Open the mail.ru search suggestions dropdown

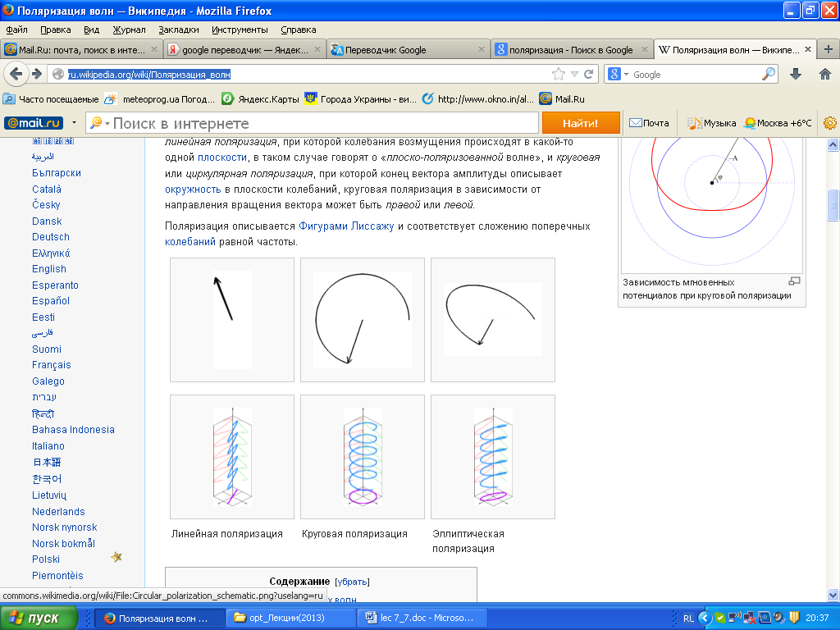pos(107,123)
